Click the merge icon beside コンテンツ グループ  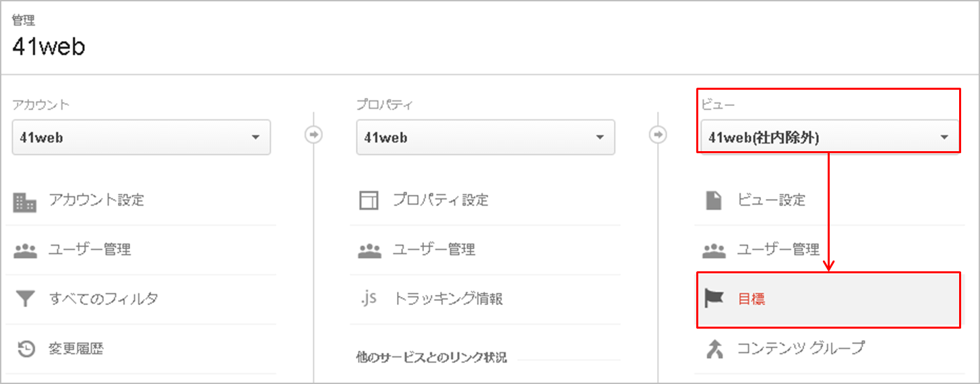point(714,348)
